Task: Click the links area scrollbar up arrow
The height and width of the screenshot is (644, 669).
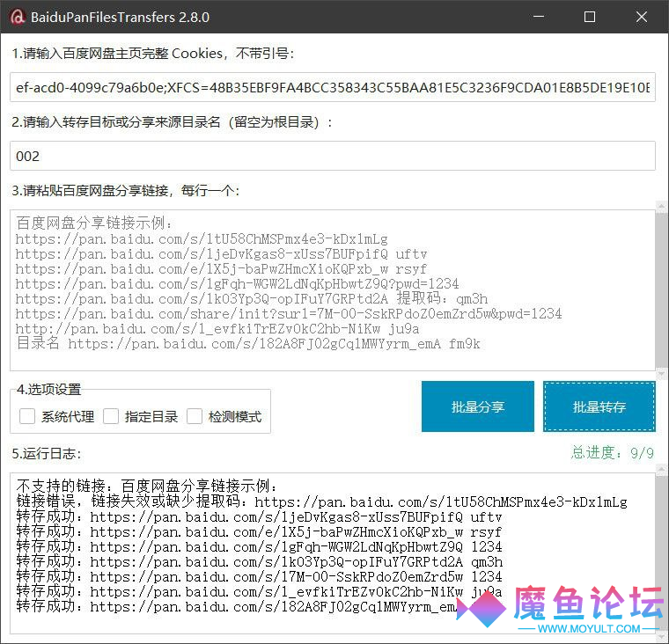Action: (x=662, y=207)
